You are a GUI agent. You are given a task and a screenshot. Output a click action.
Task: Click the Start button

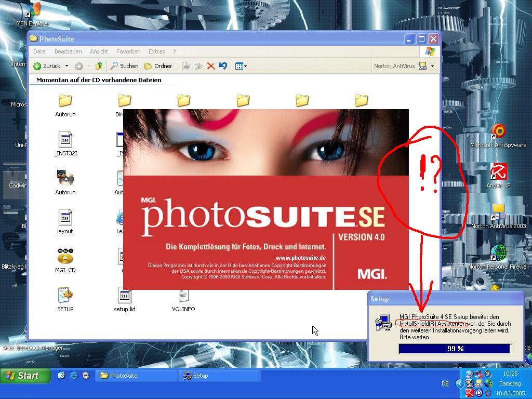pyautogui.click(x=25, y=376)
